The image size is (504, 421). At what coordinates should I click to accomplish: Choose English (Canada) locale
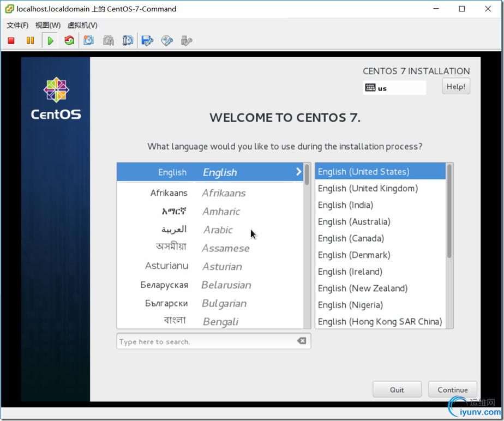pos(381,238)
